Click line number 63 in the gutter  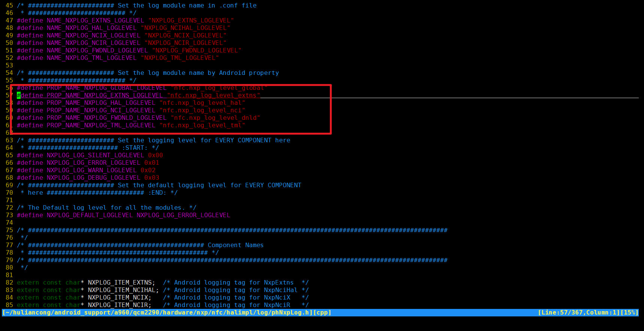tap(9, 140)
